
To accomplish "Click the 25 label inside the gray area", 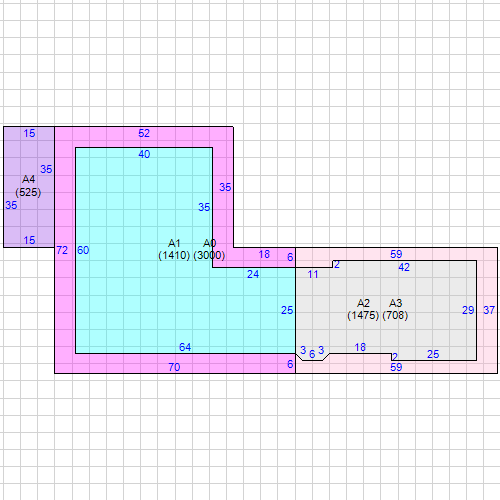I will 433,354.
